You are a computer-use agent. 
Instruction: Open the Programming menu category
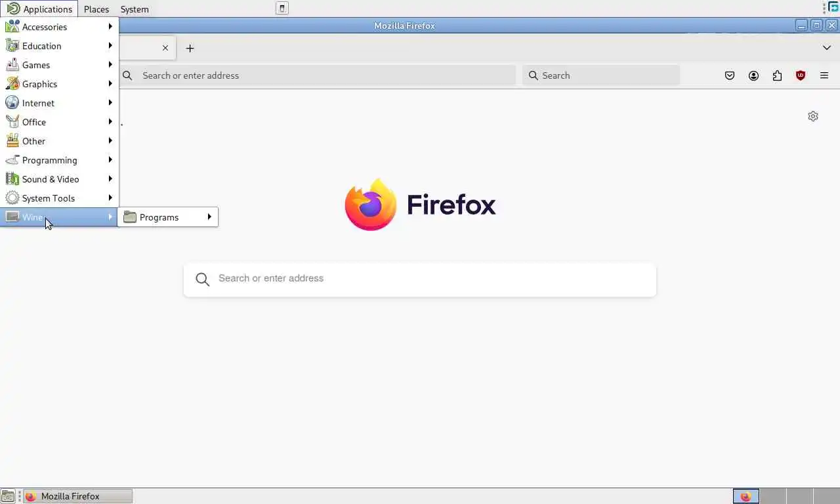tap(59, 160)
